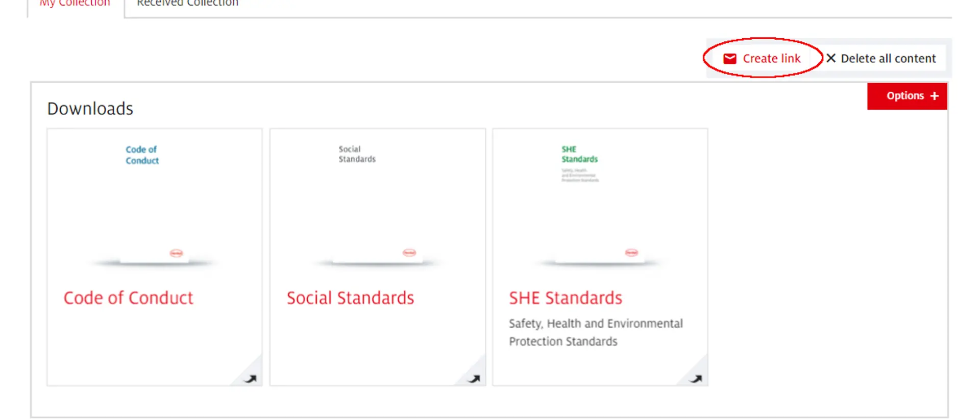
Task: Click the plus icon on Options button
Action: click(935, 96)
